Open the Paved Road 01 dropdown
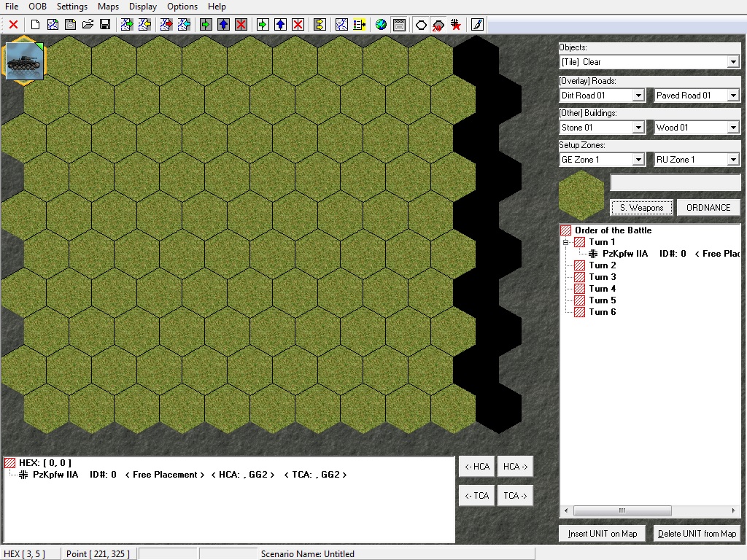Image resolution: width=747 pixels, height=560 pixels. pyautogui.click(x=733, y=96)
